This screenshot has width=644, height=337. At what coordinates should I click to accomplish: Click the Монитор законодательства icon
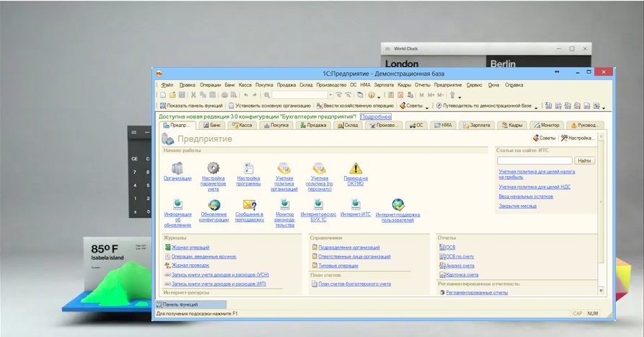click(x=284, y=205)
